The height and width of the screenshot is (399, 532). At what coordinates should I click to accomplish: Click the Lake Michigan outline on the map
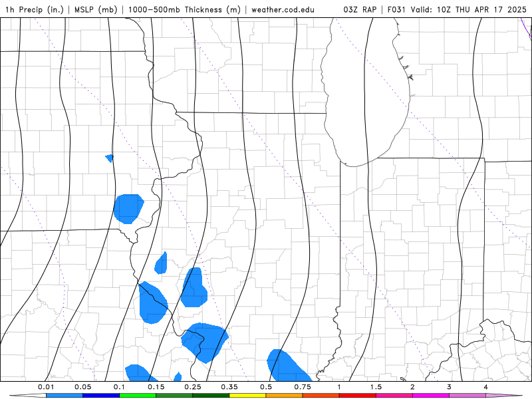pos(366,92)
